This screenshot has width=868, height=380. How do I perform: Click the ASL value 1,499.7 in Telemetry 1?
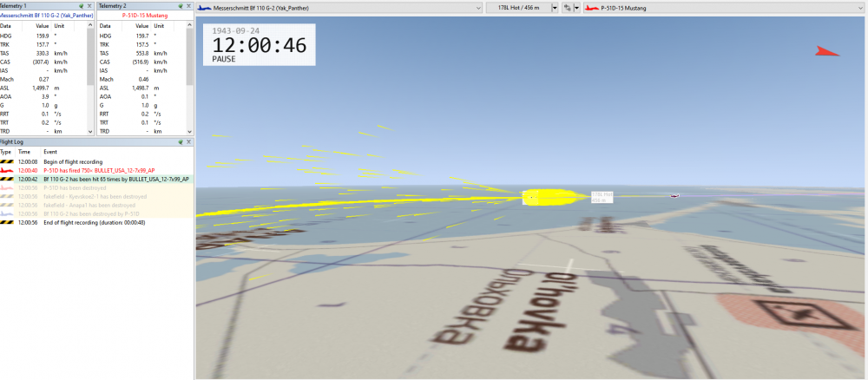coord(42,88)
